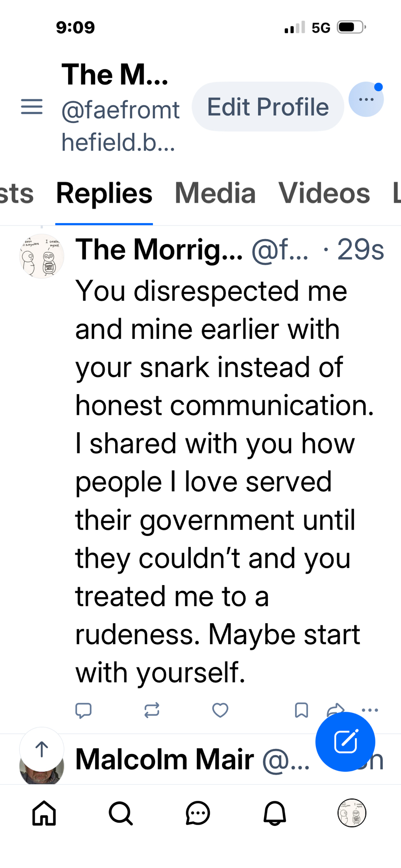401x868 pixels.
Task: Go to Home feed
Action: pyautogui.click(x=44, y=813)
